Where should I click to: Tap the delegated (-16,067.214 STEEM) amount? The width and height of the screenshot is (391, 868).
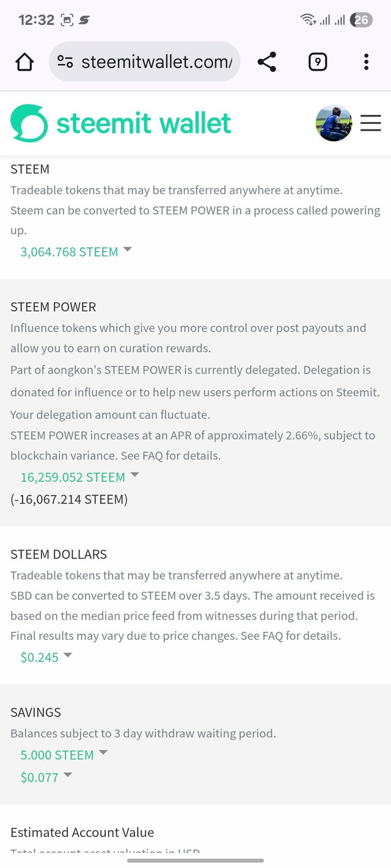click(x=69, y=499)
